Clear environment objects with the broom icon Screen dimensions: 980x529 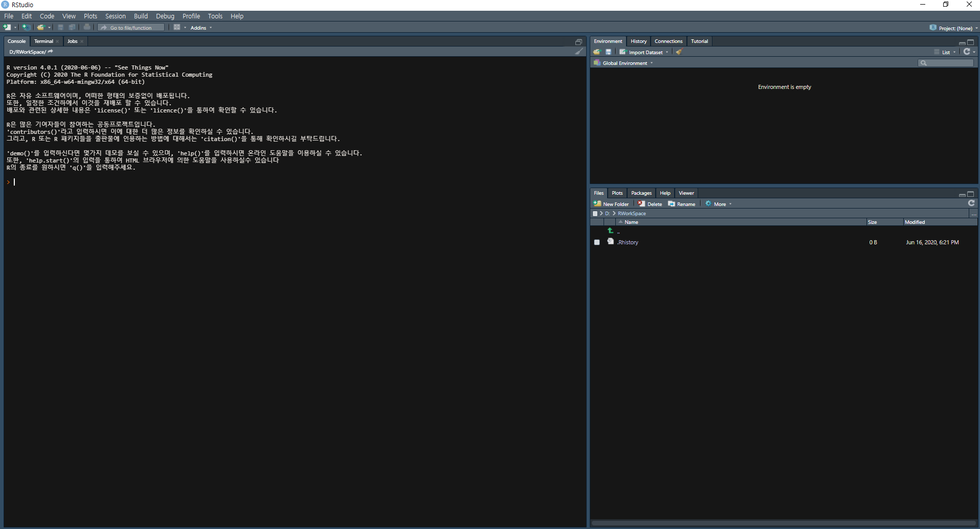[679, 52]
